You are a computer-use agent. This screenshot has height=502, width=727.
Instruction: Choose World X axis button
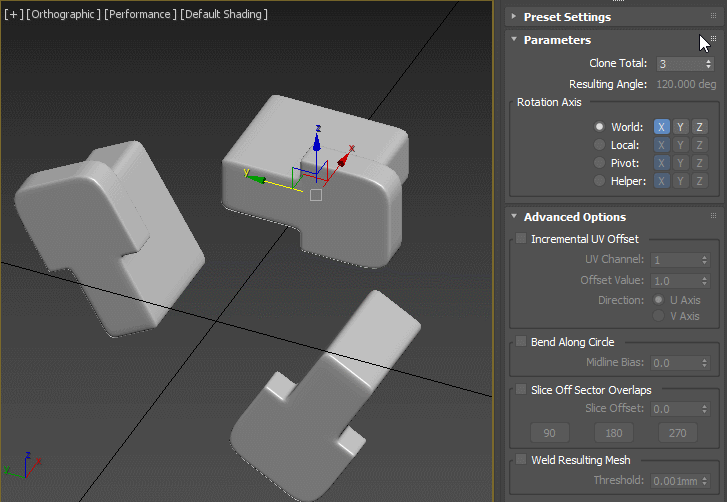coord(662,127)
